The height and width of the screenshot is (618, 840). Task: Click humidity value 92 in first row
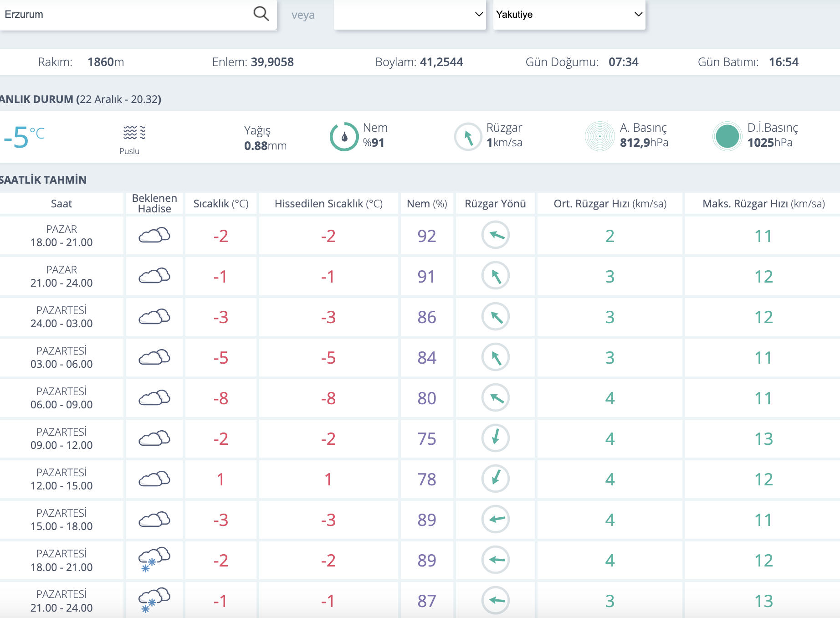pos(427,236)
